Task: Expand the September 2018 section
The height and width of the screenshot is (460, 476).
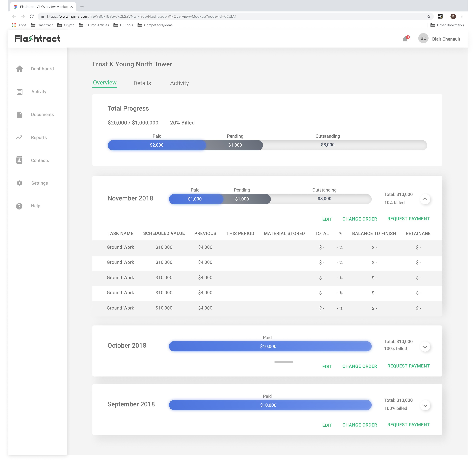Action: point(425,406)
